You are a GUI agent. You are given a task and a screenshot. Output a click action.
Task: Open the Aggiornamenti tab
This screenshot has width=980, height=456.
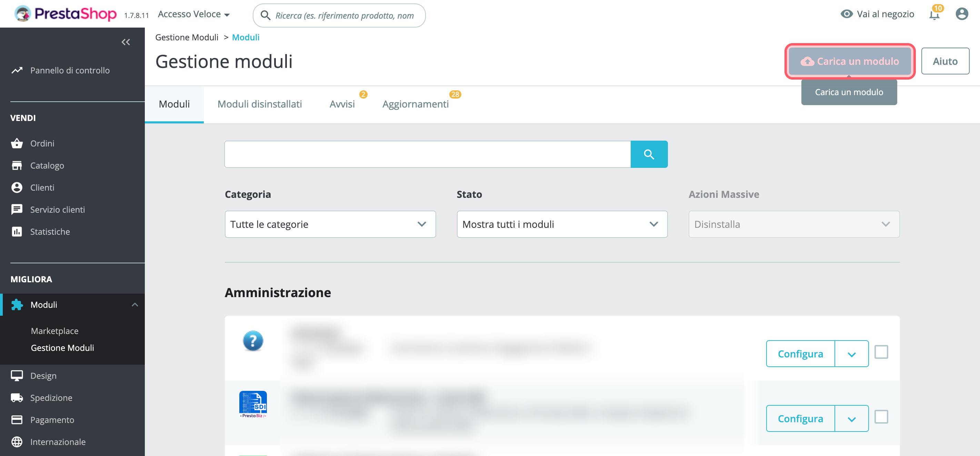point(416,104)
